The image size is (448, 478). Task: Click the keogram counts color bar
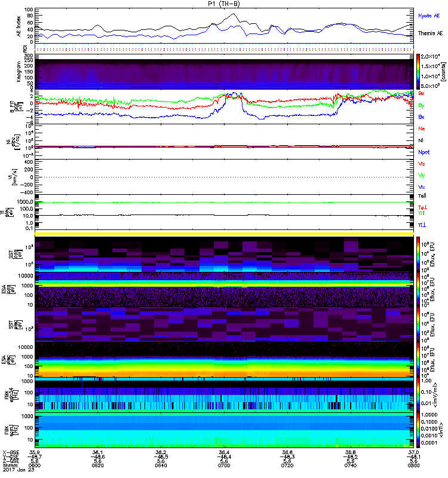[418, 72]
